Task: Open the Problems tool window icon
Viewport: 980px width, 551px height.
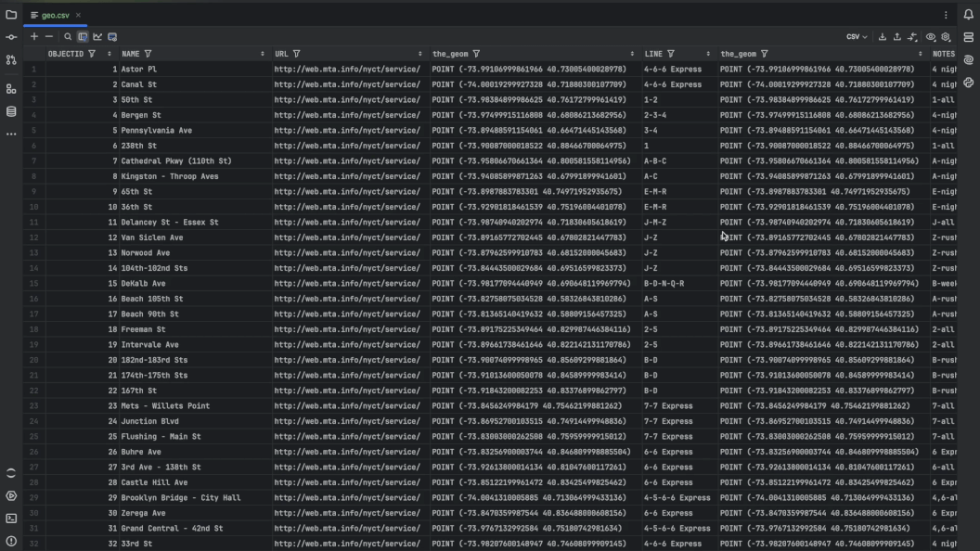Action: point(11,541)
